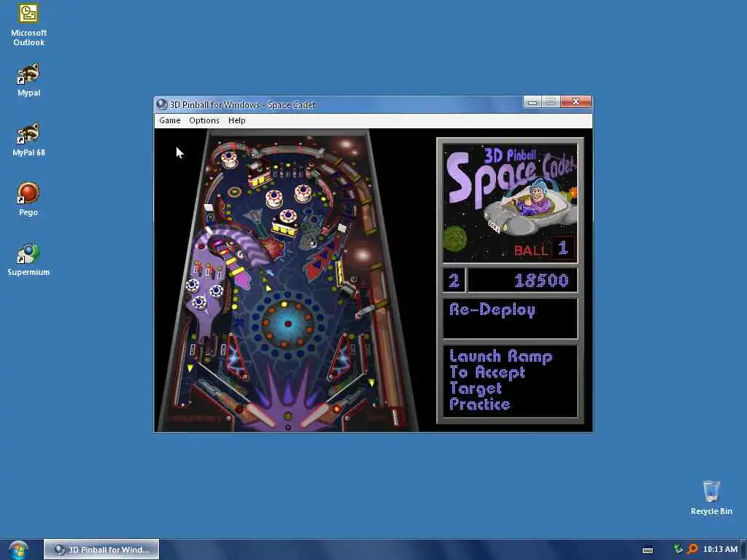Click the BALL 1 counter

coord(544,249)
